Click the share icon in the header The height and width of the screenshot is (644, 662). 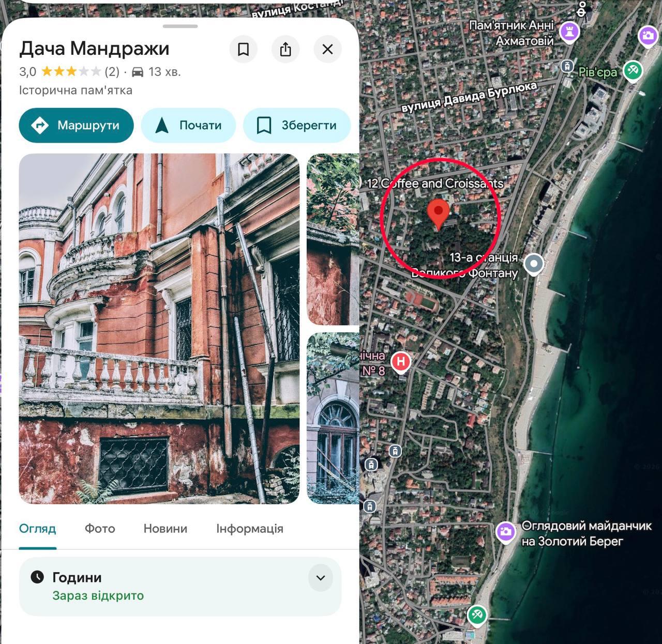(285, 49)
